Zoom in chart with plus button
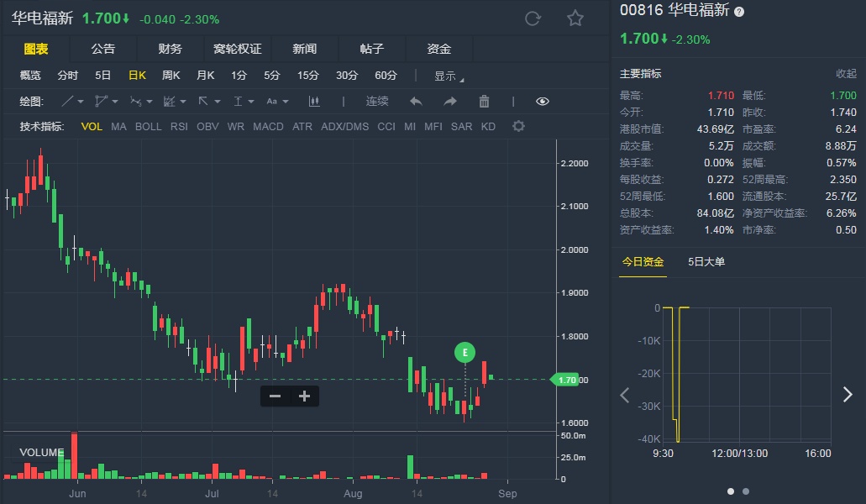The image size is (866, 504). (304, 396)
